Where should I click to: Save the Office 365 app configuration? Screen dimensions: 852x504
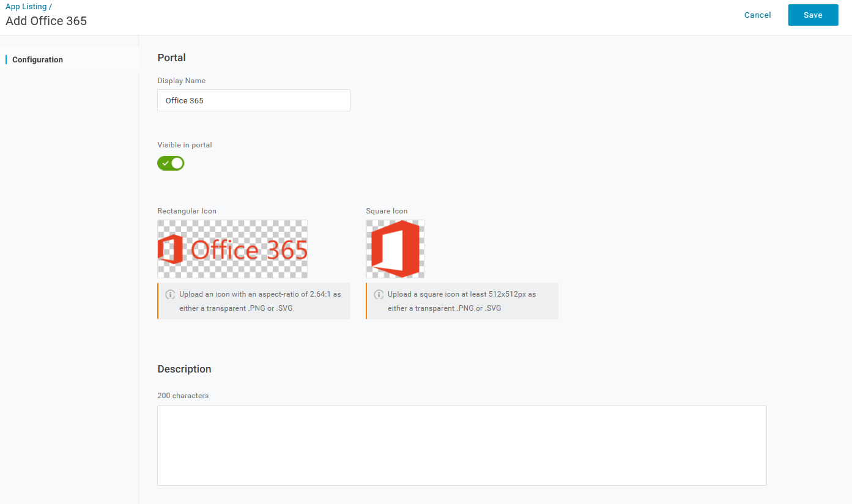(813, 15)
